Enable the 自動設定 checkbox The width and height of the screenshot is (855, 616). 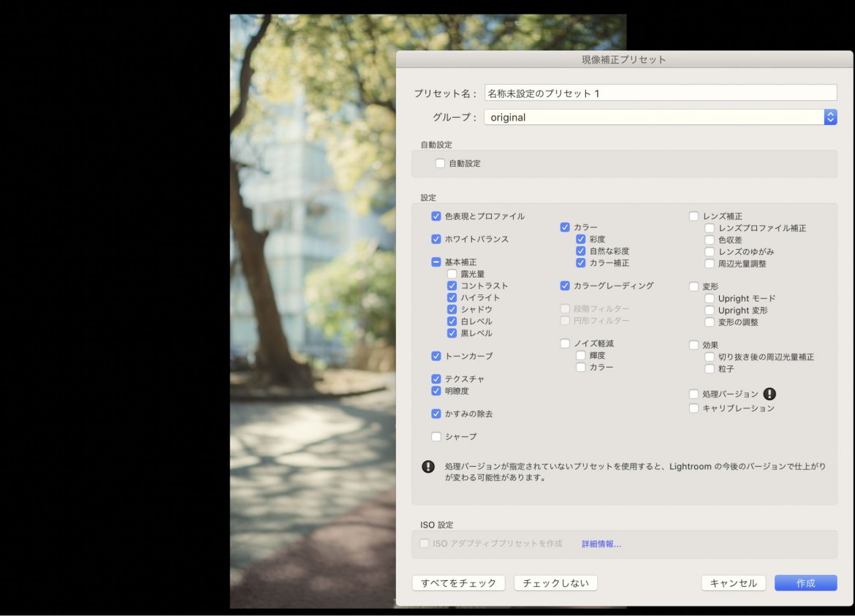(x=440, y=163)
